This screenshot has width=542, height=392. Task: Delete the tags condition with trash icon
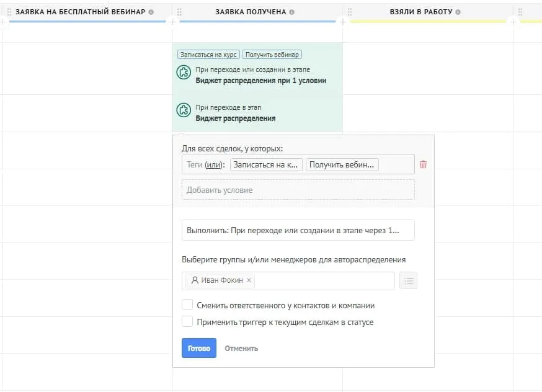(x=423, y=164)
